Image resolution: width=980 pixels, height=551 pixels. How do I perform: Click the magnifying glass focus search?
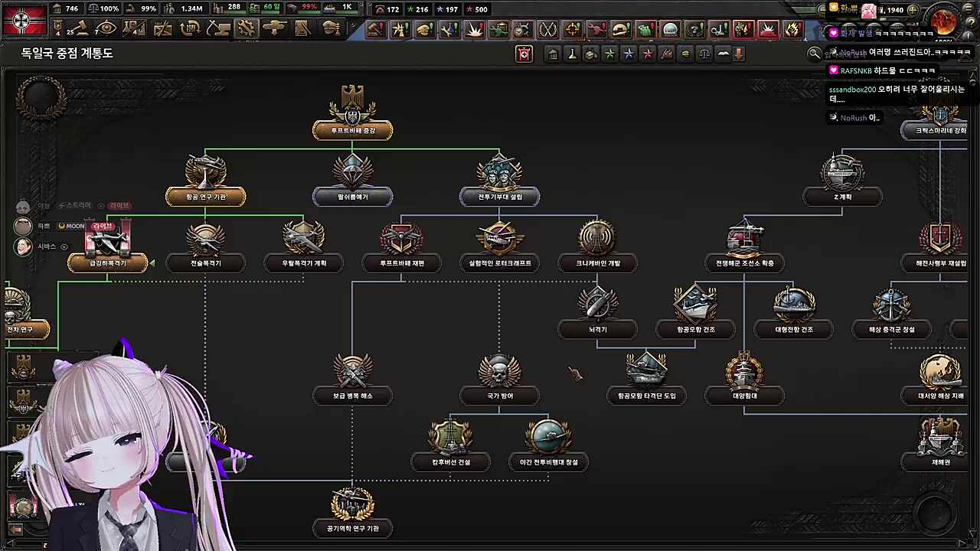pos(815,54)
